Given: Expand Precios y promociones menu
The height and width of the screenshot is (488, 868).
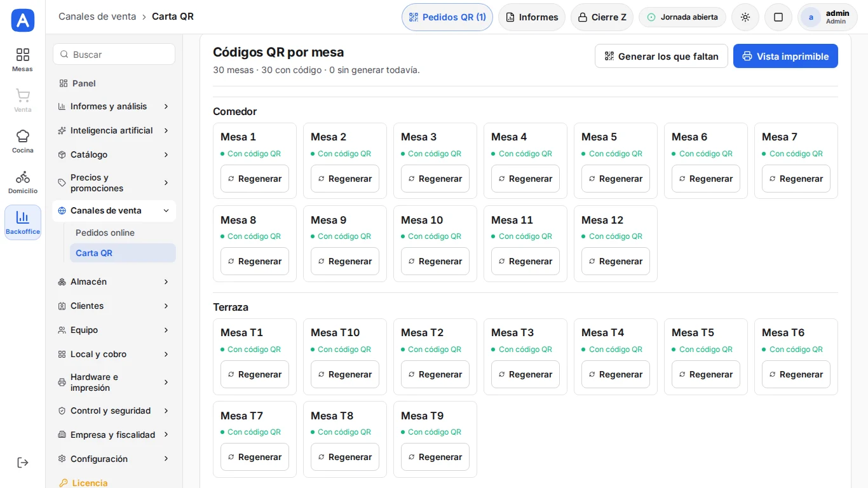Looking at the screenshot, I should [x=114, y=182].
